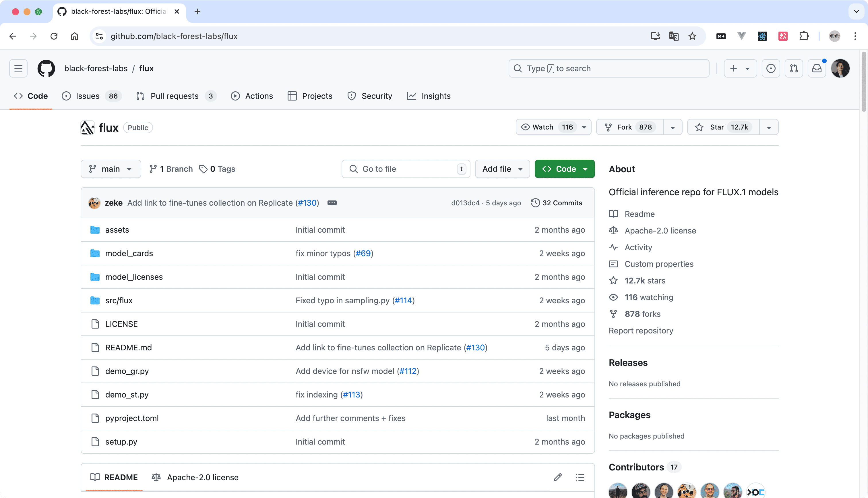868x498 pixels.
Task: Open the model_cards folder
Action: (129, 253)
